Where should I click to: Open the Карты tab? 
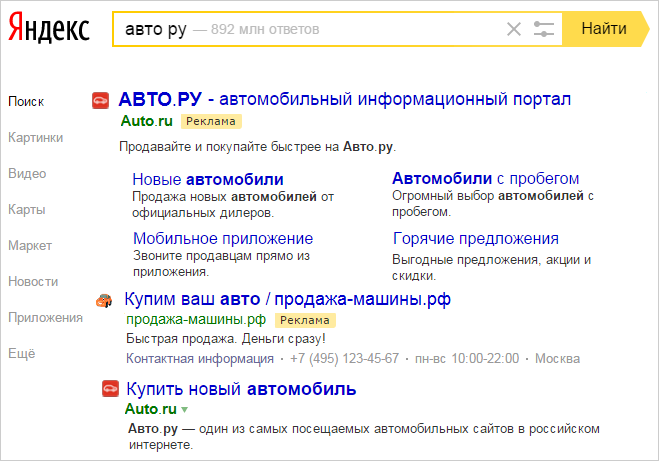tap(27, 210)
